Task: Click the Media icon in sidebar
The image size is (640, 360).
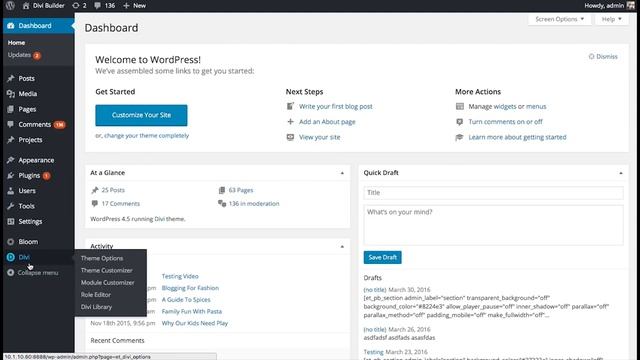Action: pos(11,94)
